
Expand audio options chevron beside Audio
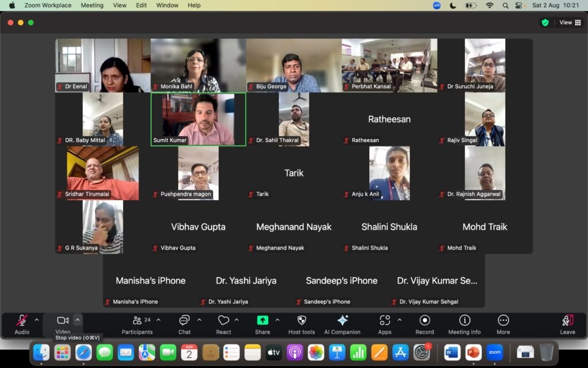36,320
